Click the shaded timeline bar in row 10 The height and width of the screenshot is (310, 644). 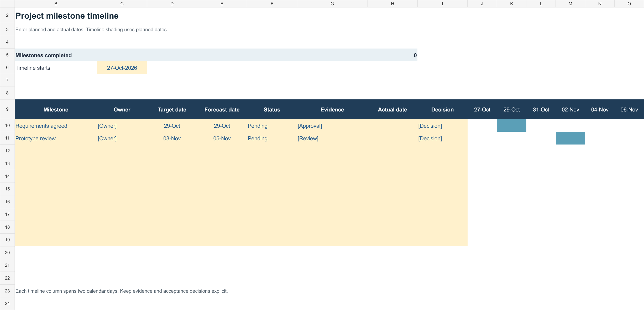tap(511, 125)
